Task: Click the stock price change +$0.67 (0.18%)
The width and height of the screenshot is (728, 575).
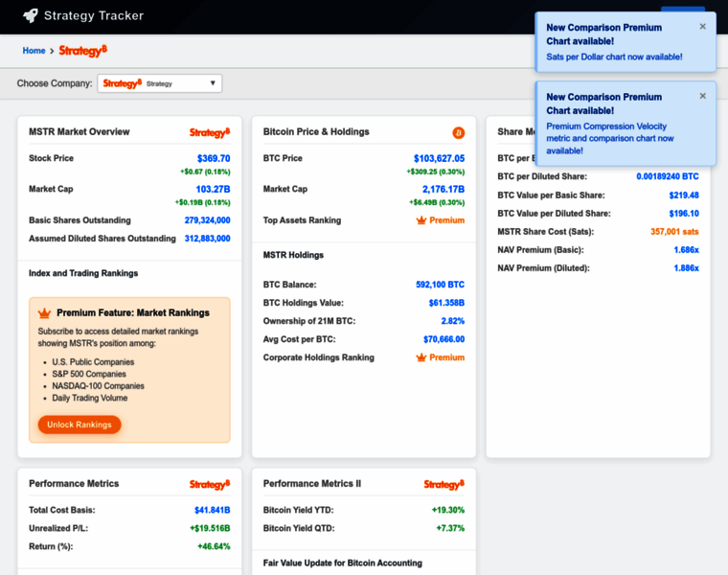Action: pos(205,172)
